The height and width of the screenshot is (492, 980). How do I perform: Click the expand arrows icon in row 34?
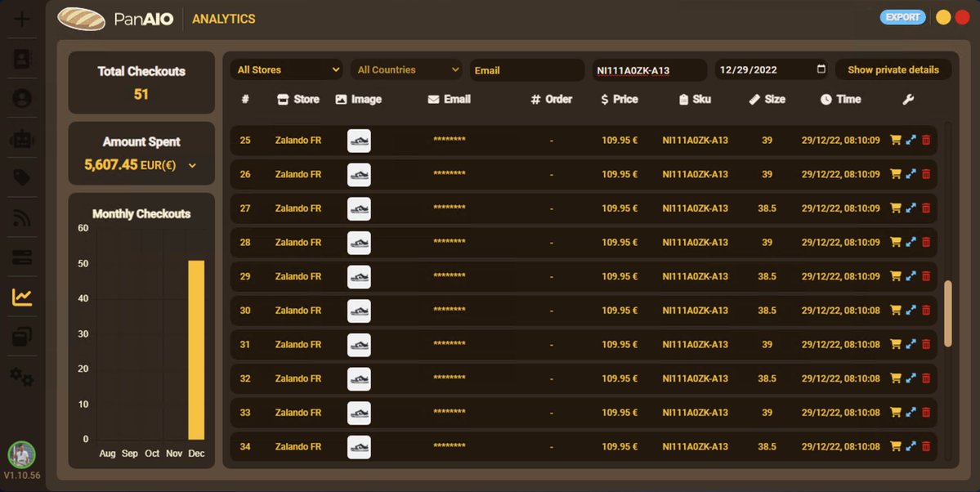pos(911,446)
